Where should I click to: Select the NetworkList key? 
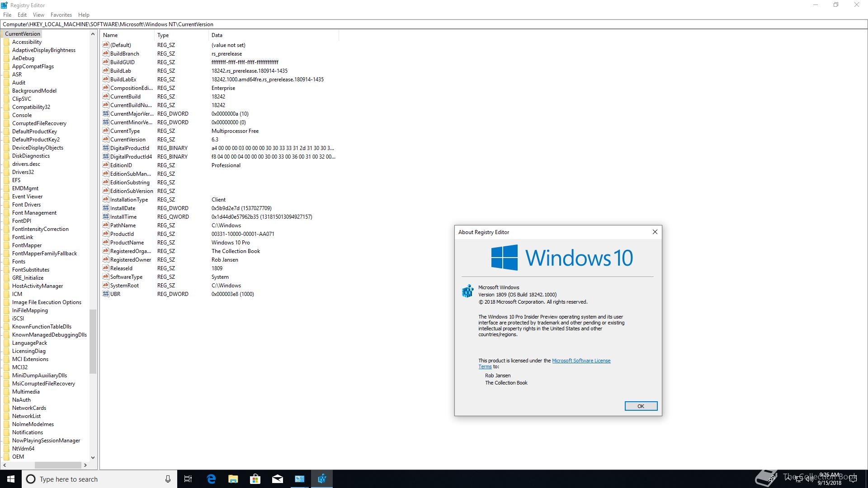tap(26, 416)
